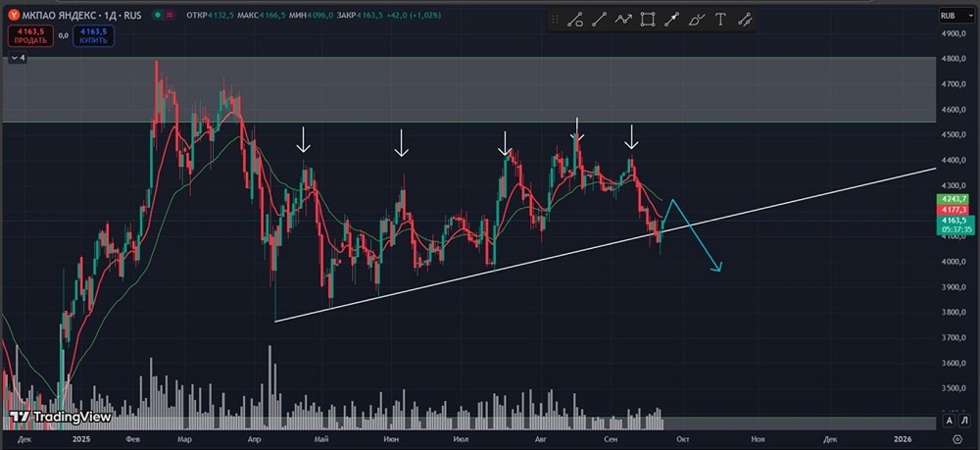Screen dimensions: 980x450
Task: Click the ЗАКР close value 4163,5
Action: (371, 15)
